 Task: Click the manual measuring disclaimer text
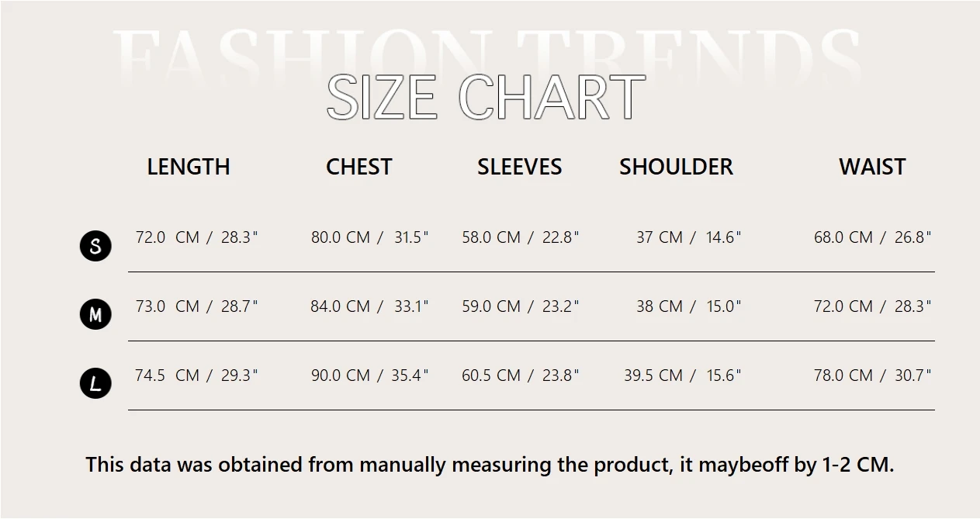490,465
